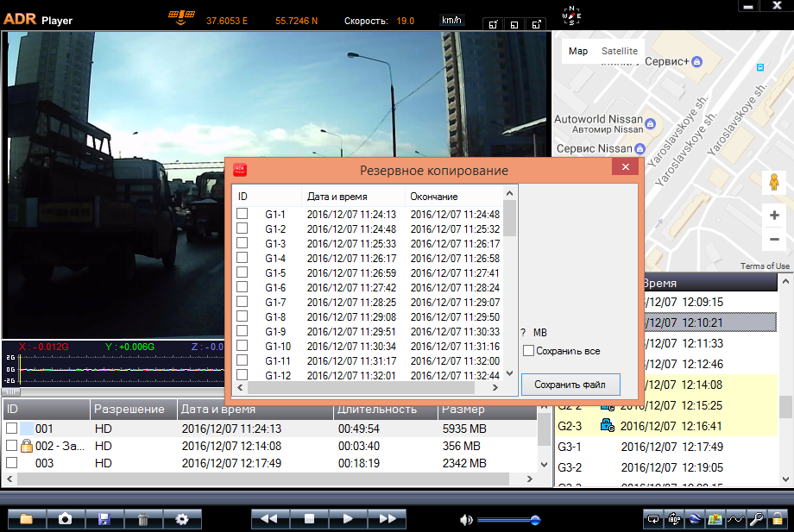This screenshot has width=794, height=532.
Task: Check the G1-3 segment checkbox
Action: coord(242,243)
